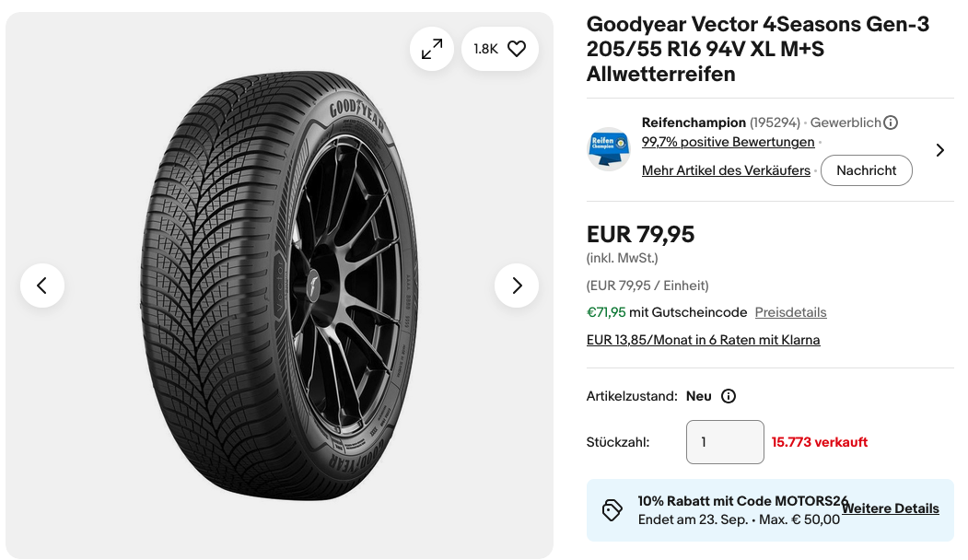The width and height of the screenshot is (968, 560).
Task: Click the coupon tag icon
Action: [612, 510]
